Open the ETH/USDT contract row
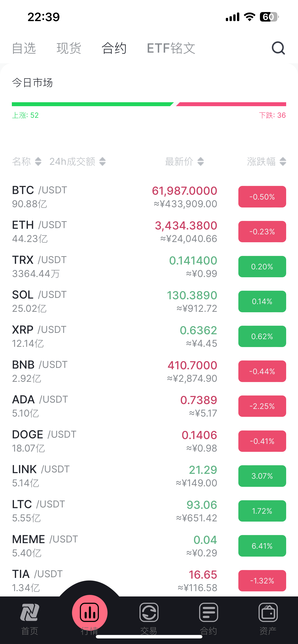 pos(100,232)
